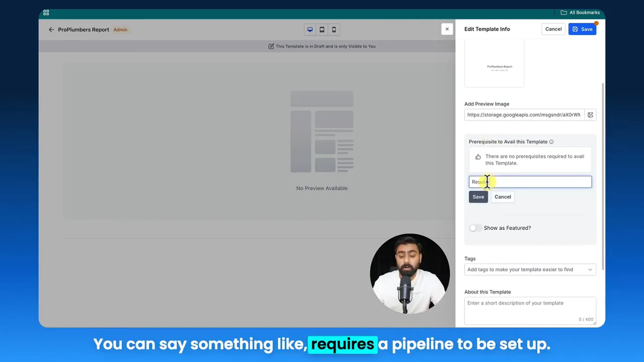Screen dimensions: 644x362
Task: Open All Bookmarks in the browser bar
Action: pyautogui.click(x=581, y=12)
